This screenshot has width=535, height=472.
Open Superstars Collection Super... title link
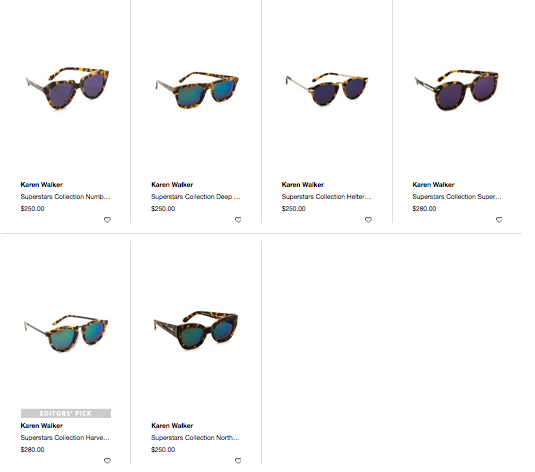tap(457, 197)
